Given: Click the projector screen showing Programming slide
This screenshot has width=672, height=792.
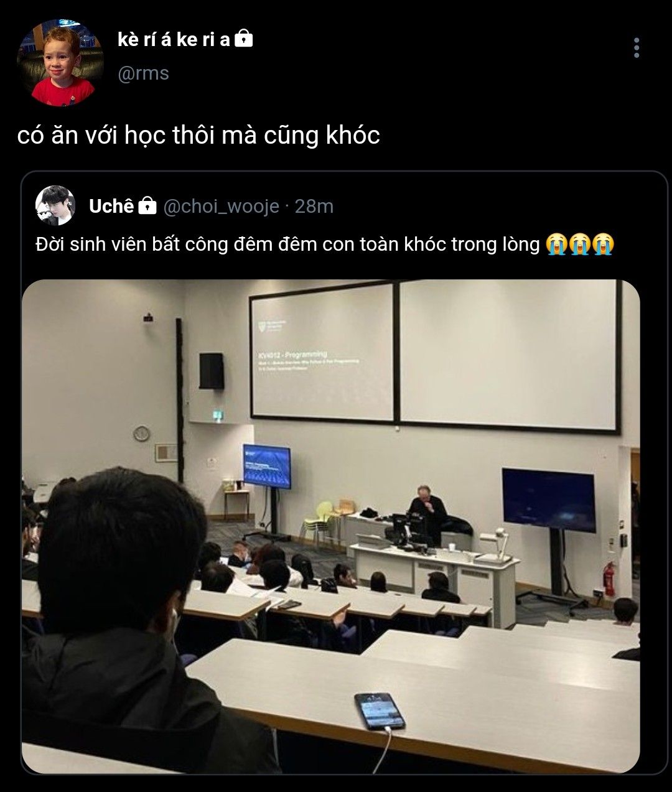Looking at the screenshot, I should pyautogui.click(x=322, y=352).
